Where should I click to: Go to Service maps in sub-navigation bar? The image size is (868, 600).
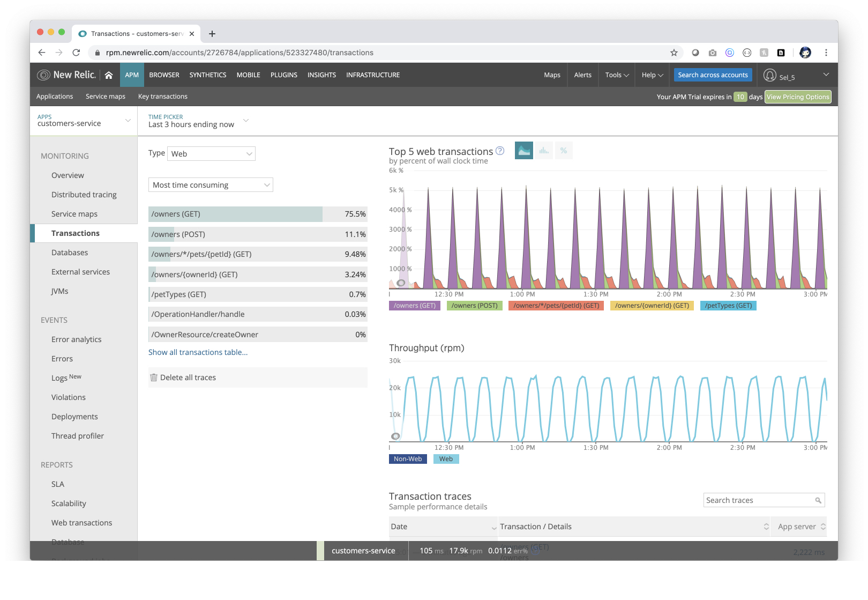point(106,97)
